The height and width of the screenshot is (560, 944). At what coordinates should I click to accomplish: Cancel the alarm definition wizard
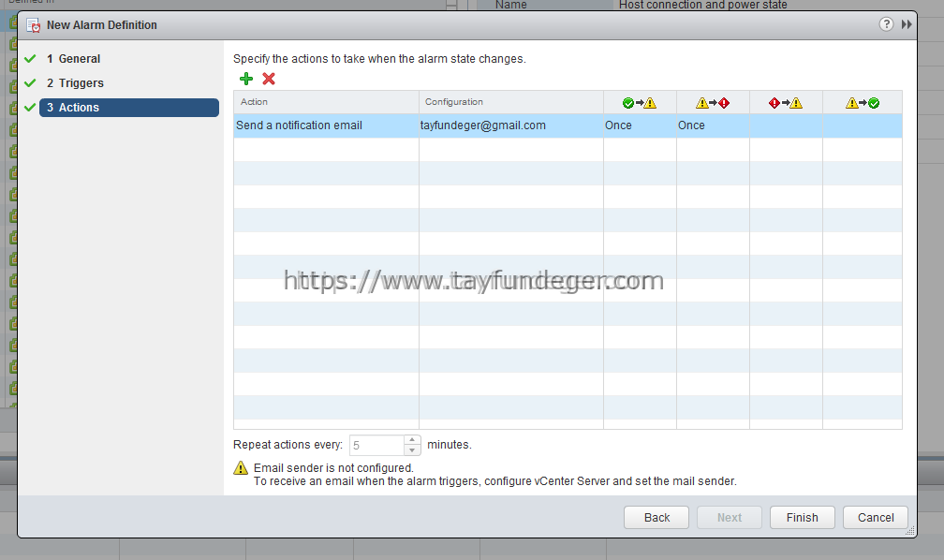(x=876, y=517)
